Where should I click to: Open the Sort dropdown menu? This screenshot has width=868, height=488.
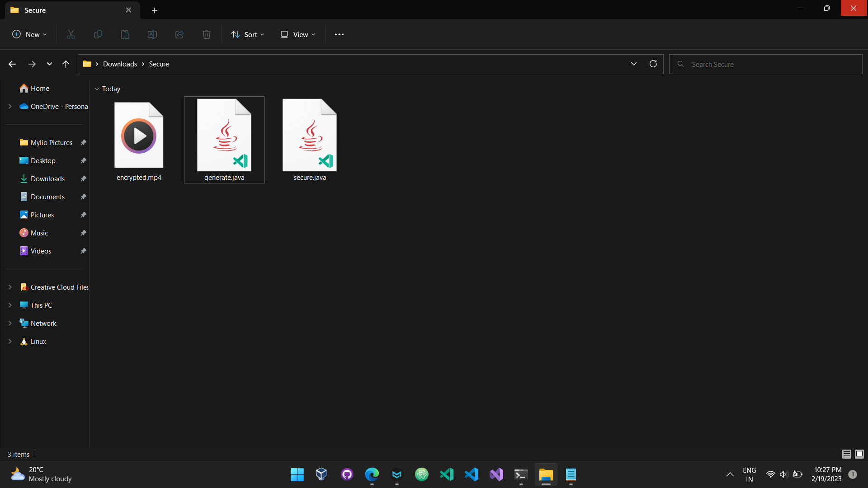coord(247,34)
